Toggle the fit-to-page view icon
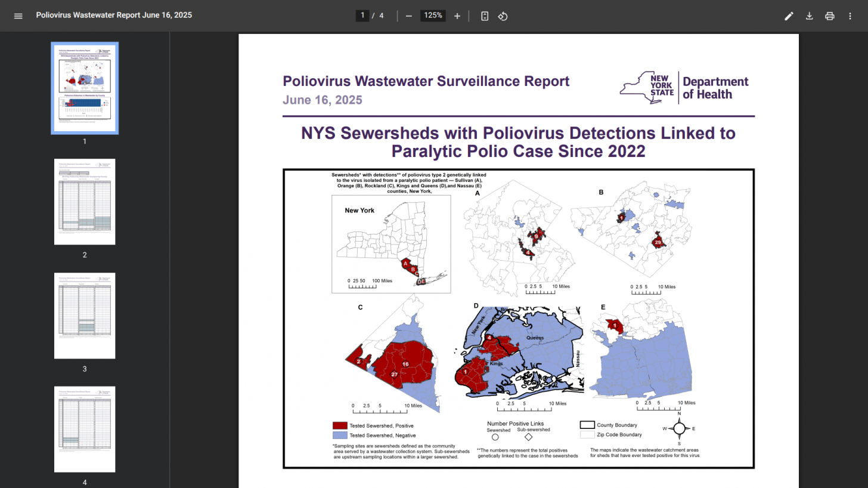The width and height of the screenshot is (868, 488). point(485,16)
